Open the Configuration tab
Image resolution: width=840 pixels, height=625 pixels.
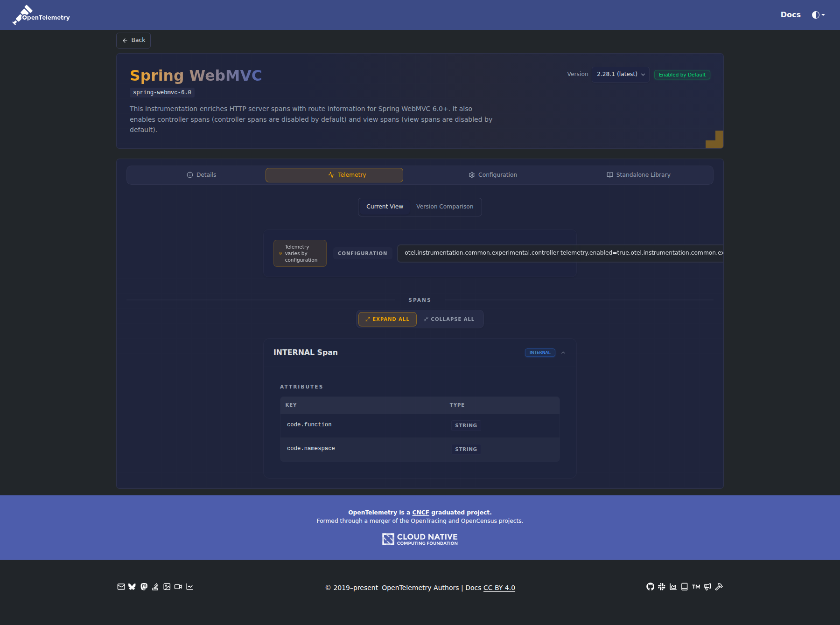pyautogui.click(x=493, y=175)
